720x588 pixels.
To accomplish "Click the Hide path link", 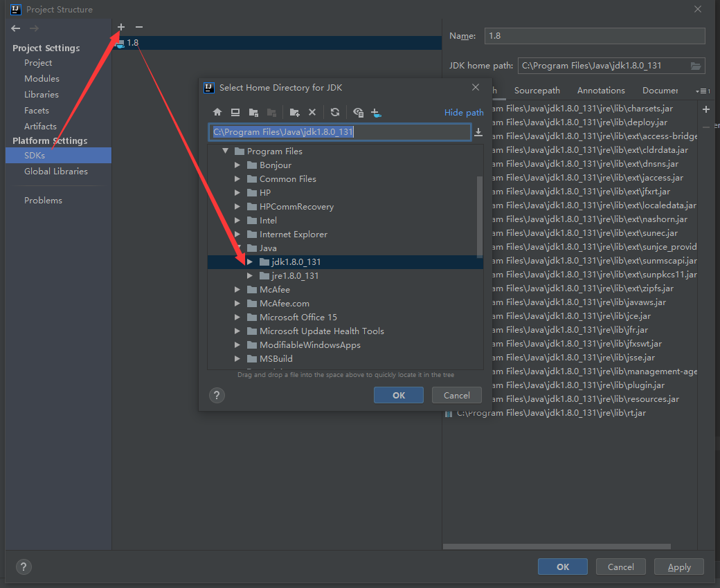I will click(x=464, y=112).
